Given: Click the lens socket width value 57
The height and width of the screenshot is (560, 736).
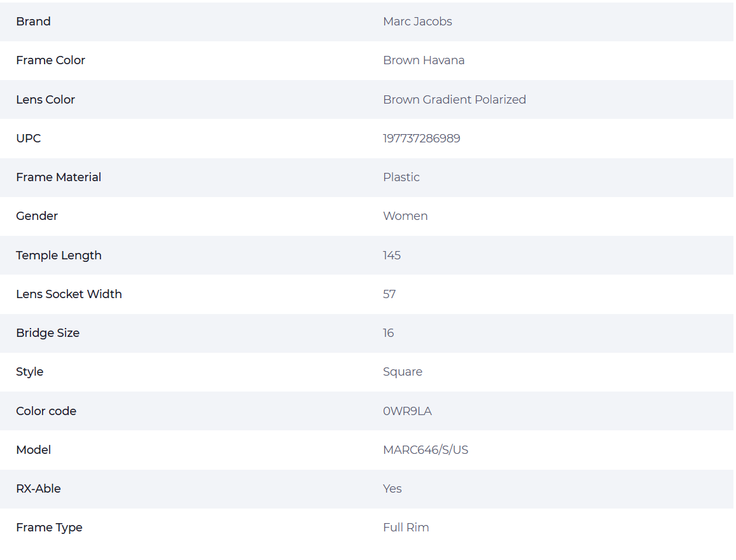Looking at the screenshot, I should click(389, 294).
